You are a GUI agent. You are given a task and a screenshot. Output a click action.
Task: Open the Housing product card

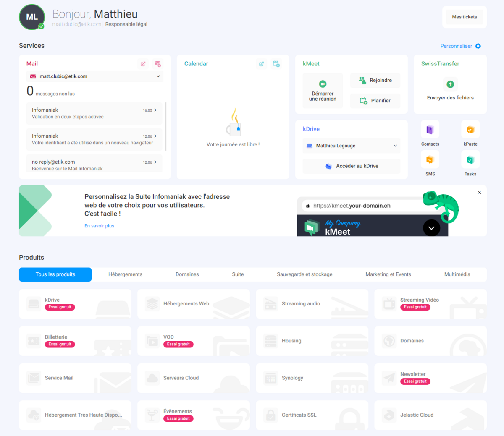point(312,341)
